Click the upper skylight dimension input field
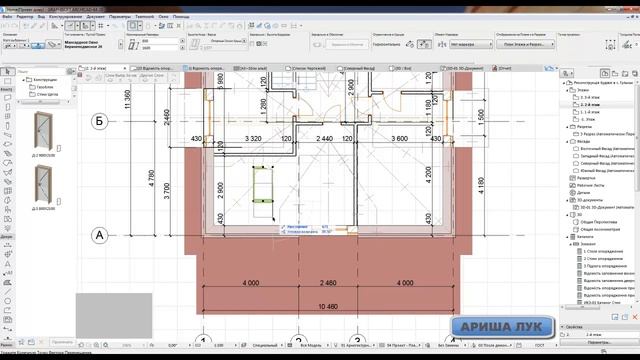Image resolution: width=640 pixels, height=360 pixels. pyautogui.click(x=161, y=41)
